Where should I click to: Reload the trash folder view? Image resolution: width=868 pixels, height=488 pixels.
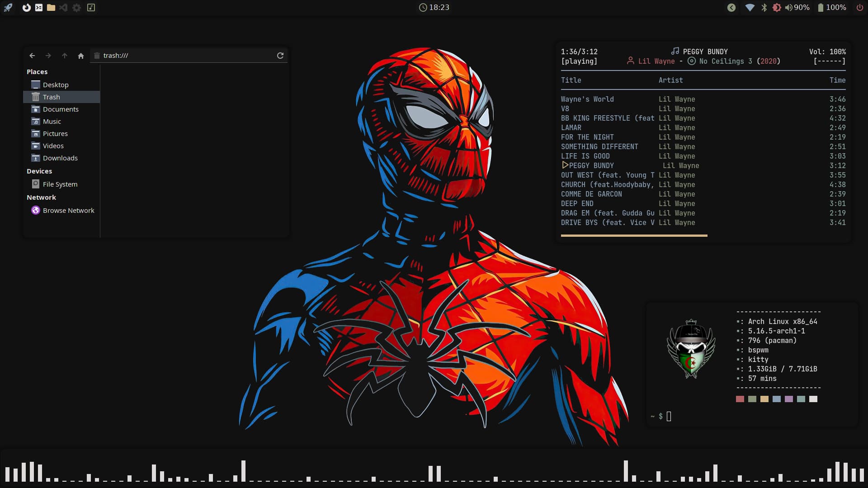280,56
